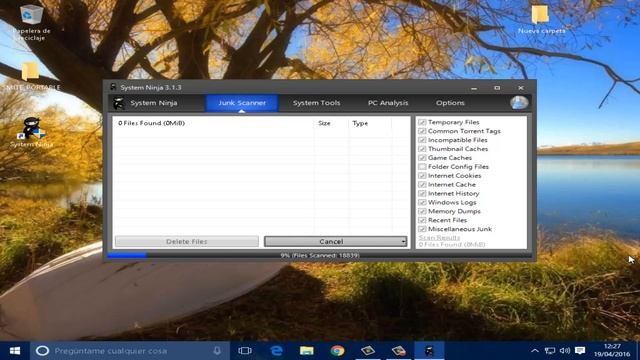
Task: Open the taskbar clock showing 12:27
Action: [612, 351]
